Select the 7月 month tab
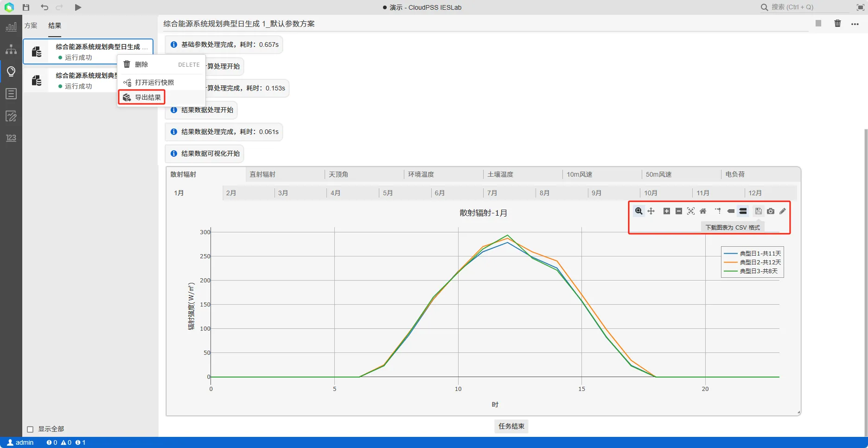This screenshot has height=448, width=868. point(510,193)
